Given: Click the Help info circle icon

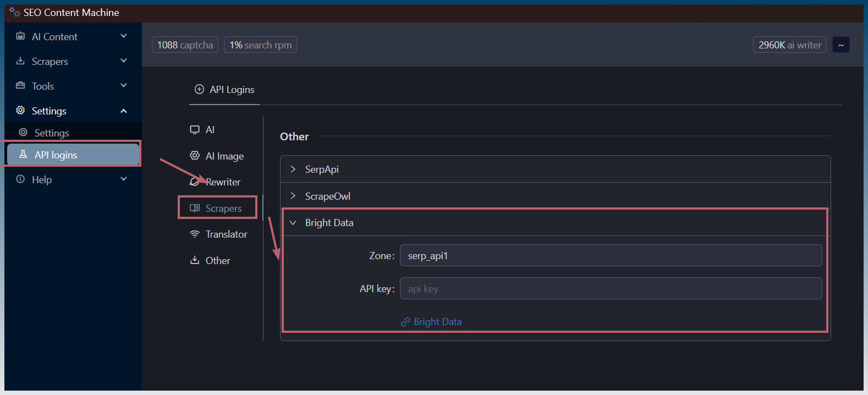Looking at the screenshot, I should pos(20,179).
